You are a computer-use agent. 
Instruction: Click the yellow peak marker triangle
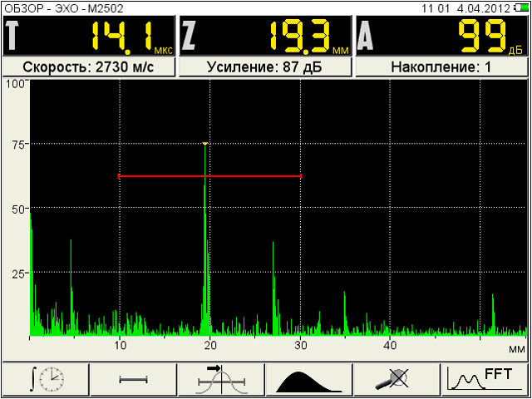click(204, 144)
